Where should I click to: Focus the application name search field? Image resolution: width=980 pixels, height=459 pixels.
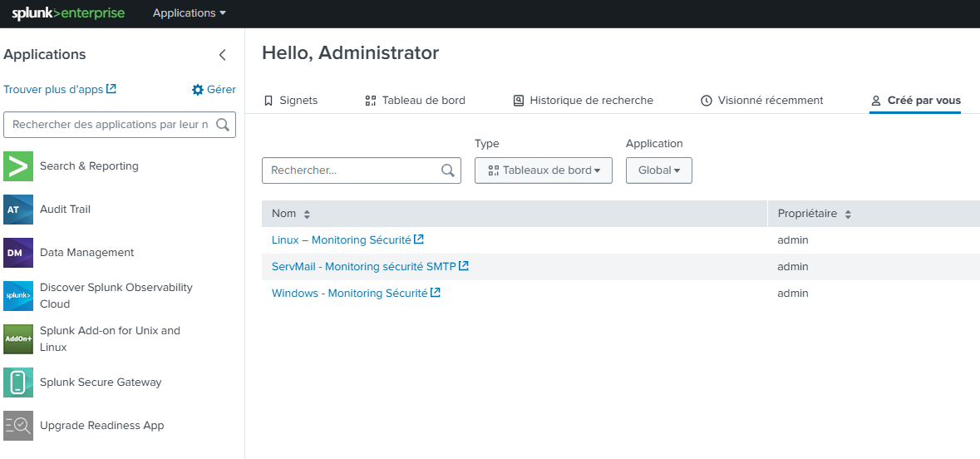[x=120, y=125]
